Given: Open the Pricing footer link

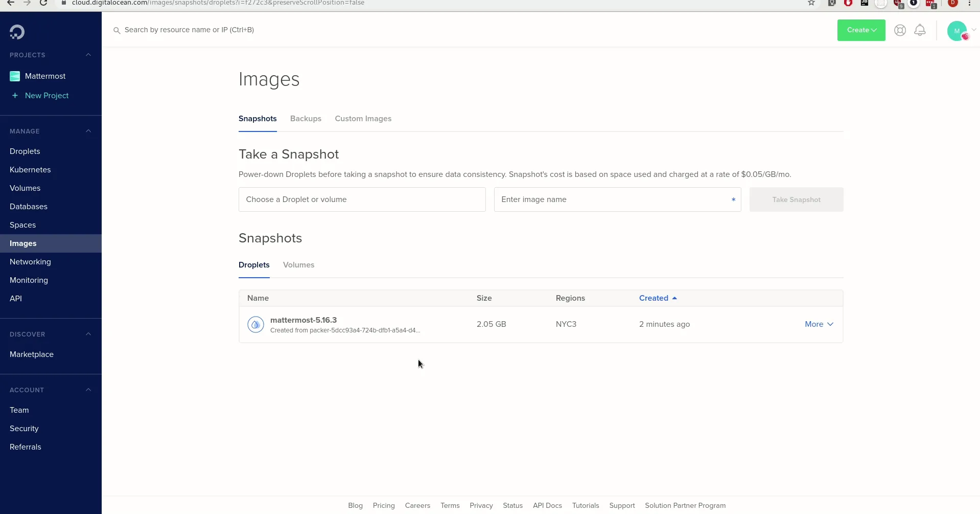Looking at the screenshot, I should coord(384,505).
